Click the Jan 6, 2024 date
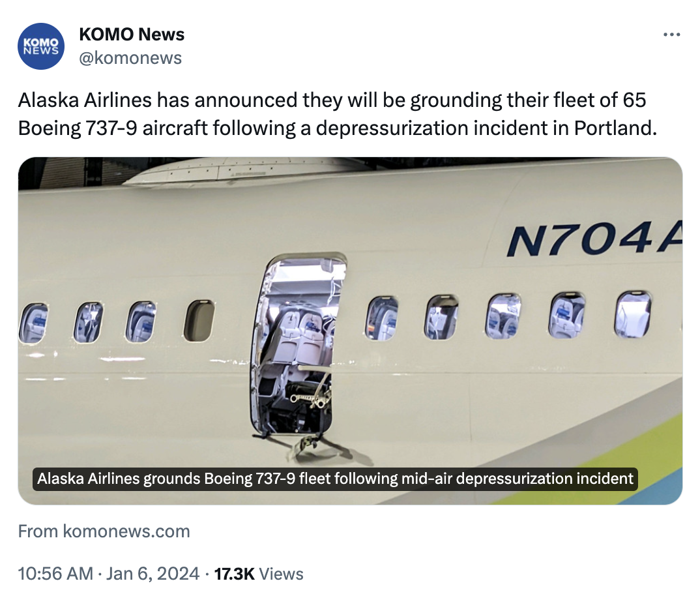 [x=153, y=574]
